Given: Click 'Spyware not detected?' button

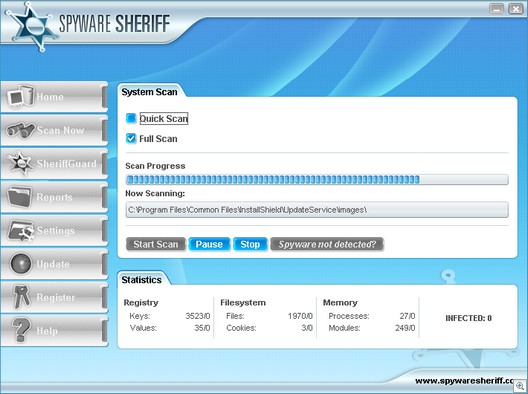Looking at the screenshot, I should (x=327, y=244).
